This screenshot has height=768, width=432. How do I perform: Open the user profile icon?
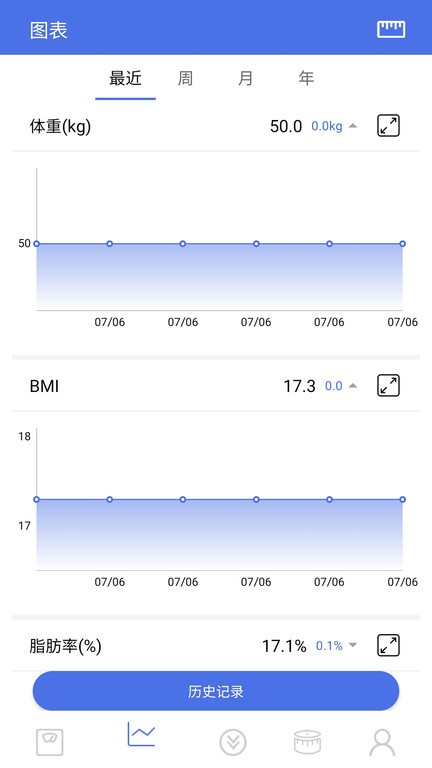tap(382, 743)
